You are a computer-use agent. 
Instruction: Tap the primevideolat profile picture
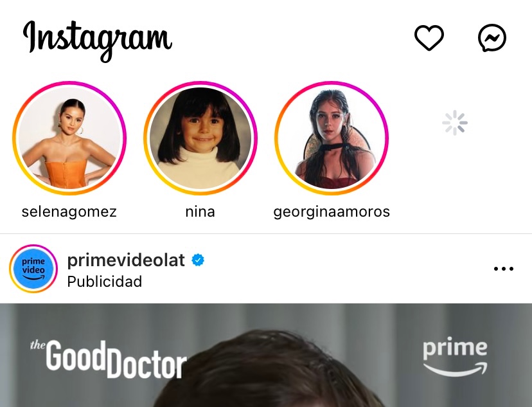33,269
